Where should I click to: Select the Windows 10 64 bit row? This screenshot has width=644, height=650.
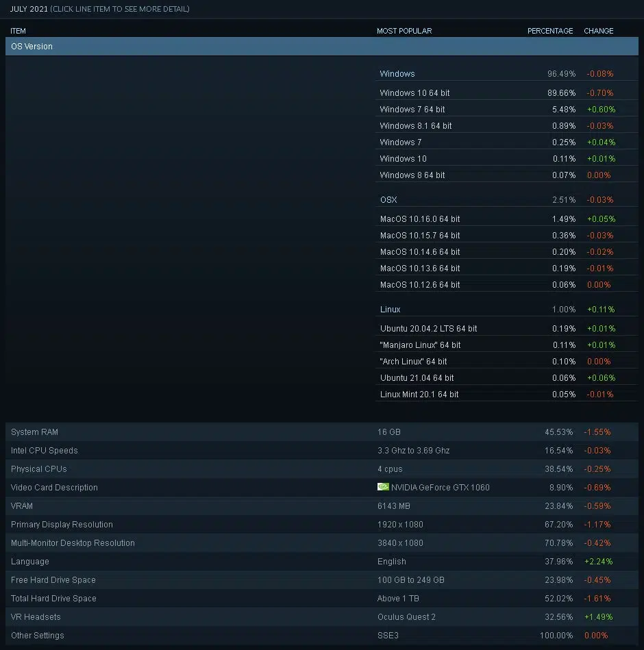[x=507, y=93]
